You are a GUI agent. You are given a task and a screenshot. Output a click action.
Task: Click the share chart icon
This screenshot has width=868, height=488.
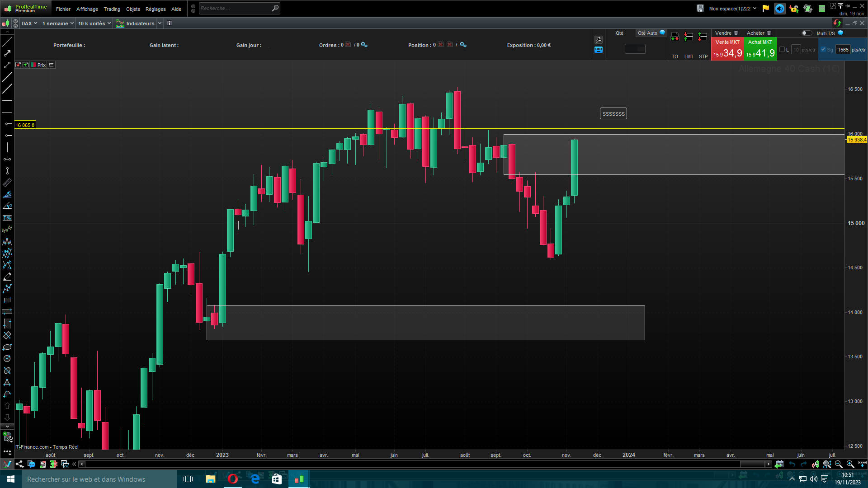(x=19, y=464)
